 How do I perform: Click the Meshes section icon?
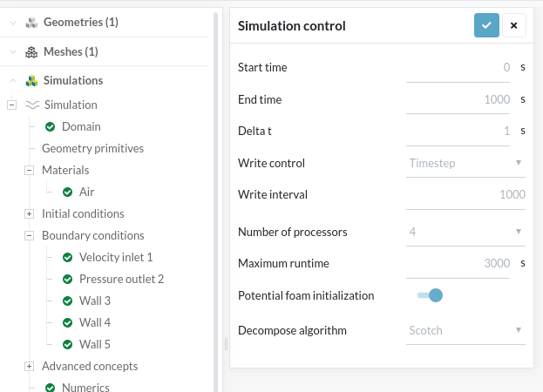[31, 51]
